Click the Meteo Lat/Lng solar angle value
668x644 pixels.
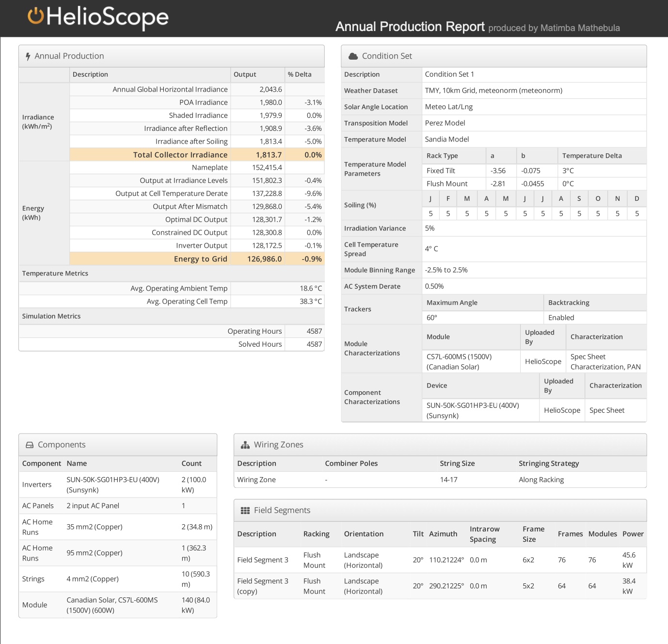449,107
